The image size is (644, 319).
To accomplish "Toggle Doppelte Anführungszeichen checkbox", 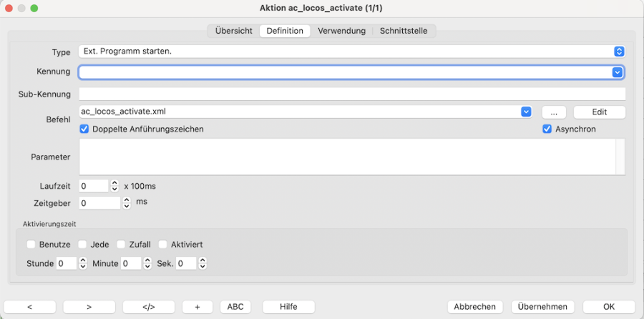I will point(84,129).
